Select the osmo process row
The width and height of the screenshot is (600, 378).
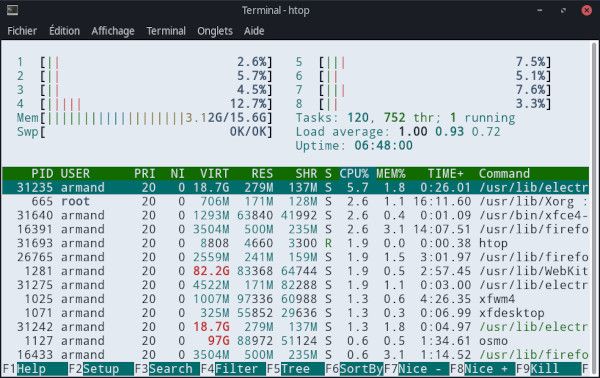295,341
